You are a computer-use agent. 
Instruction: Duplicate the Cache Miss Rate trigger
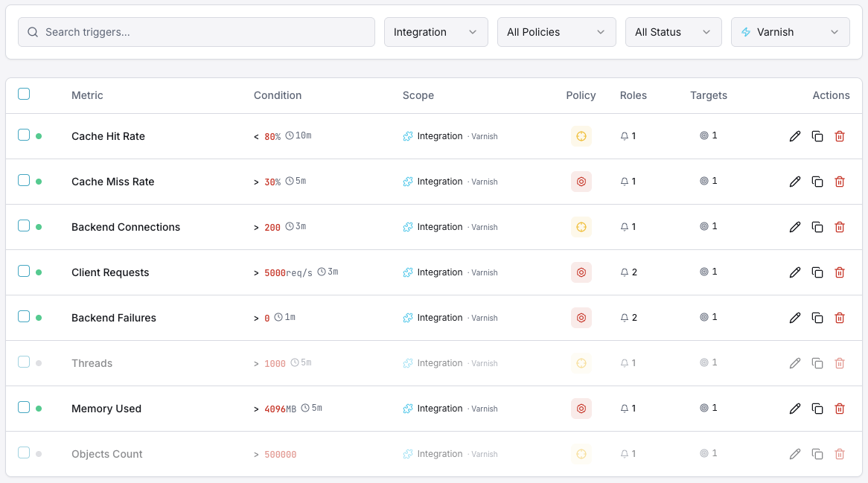coord(817,182)
